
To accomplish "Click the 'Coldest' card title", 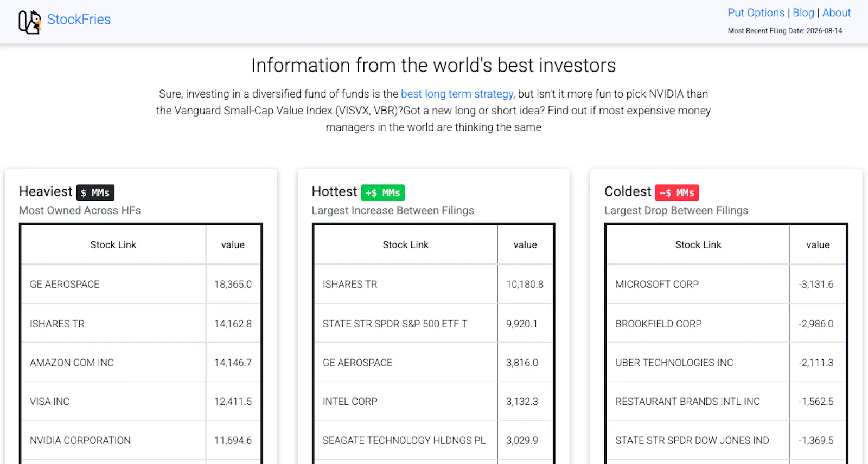I will pos(628,191).
